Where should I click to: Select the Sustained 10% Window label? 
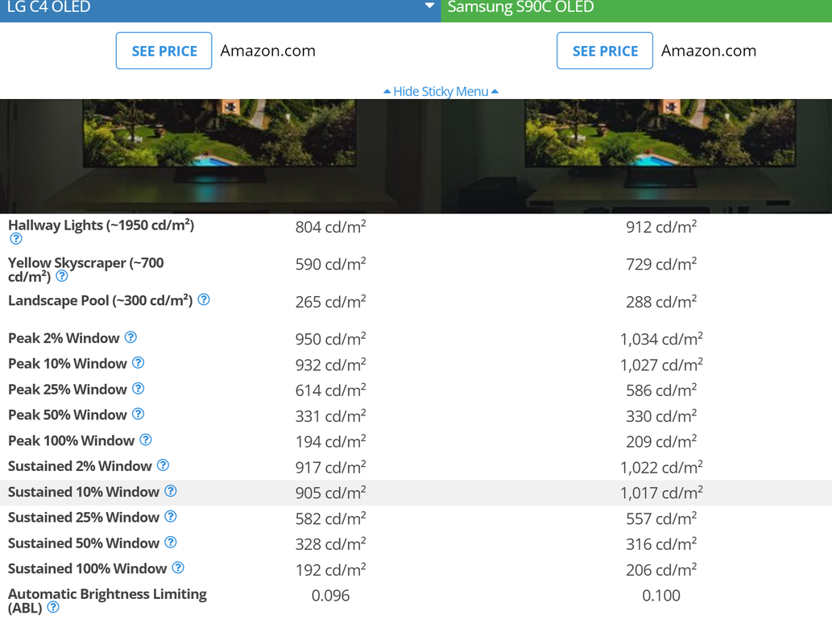(x=84, y=493)
